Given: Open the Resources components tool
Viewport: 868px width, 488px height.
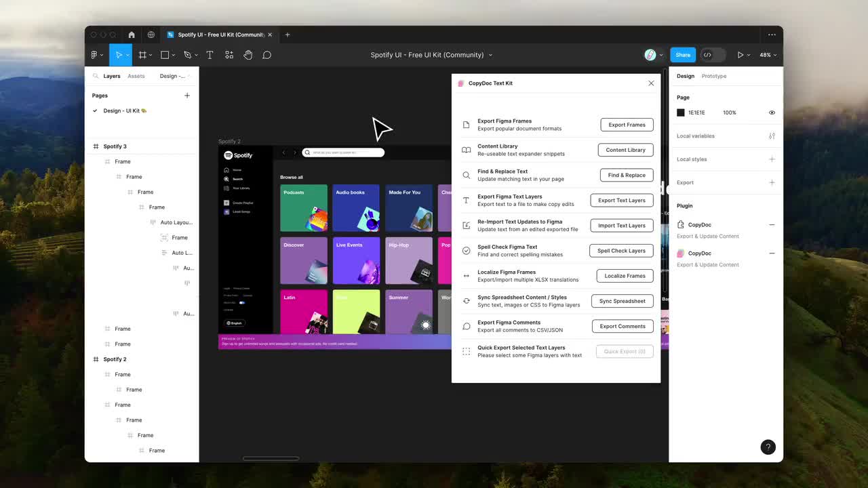Looking at the screenshot, I should 229,55.
